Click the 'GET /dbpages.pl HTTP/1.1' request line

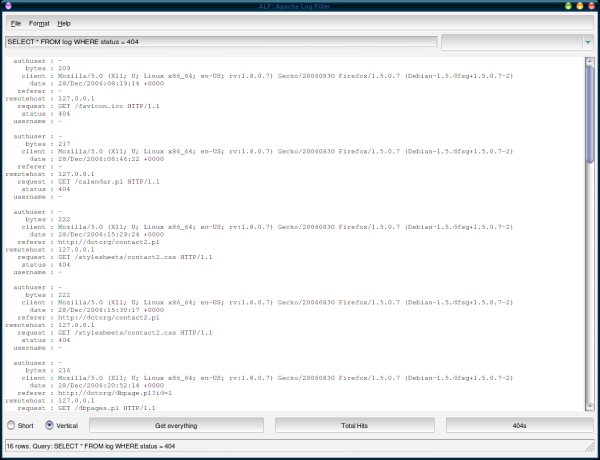[x=107, y=408]
